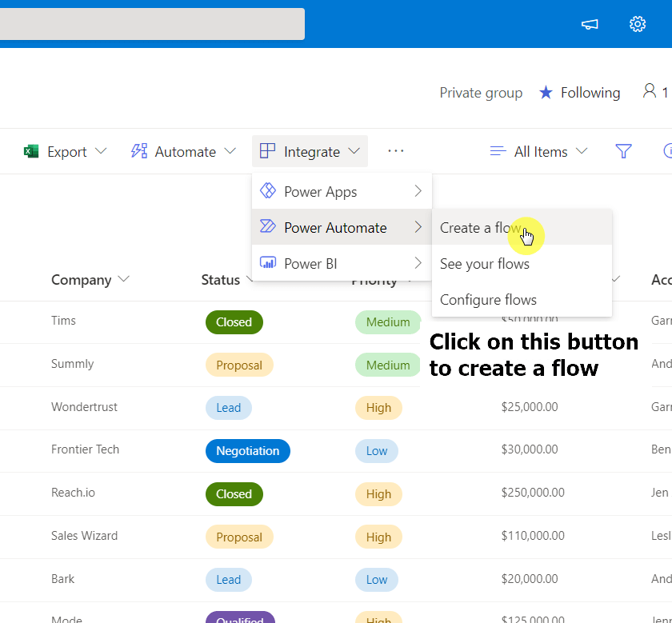Select See your flows
The image size is (672, 623).
(522, 263)
